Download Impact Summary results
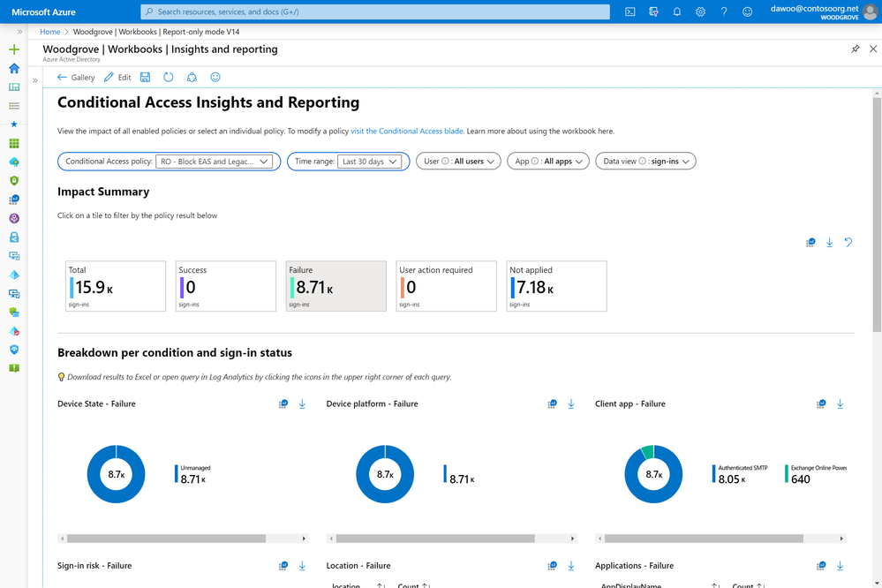The width and height of the screenshot is (882, 588). [x=829, y=243]
